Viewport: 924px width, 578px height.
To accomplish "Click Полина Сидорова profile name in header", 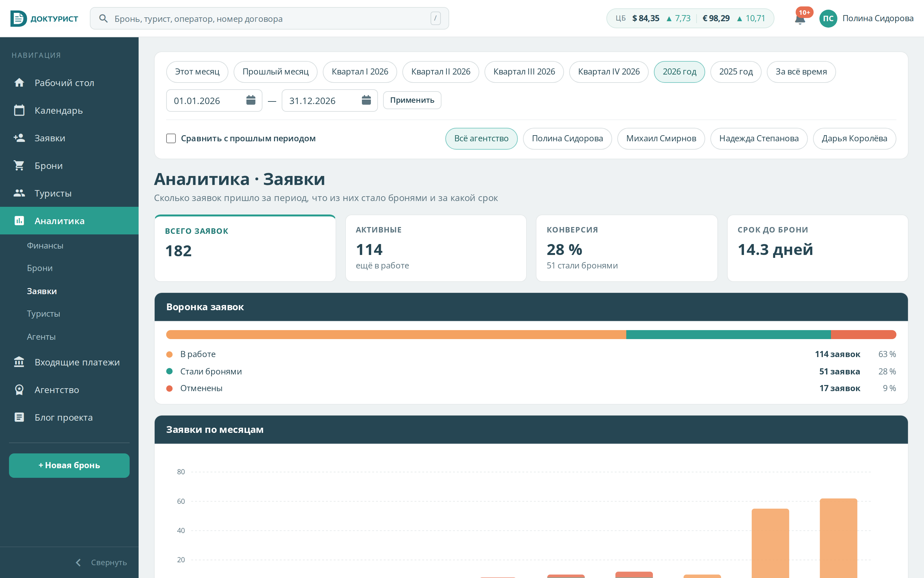I will point(878,18).
